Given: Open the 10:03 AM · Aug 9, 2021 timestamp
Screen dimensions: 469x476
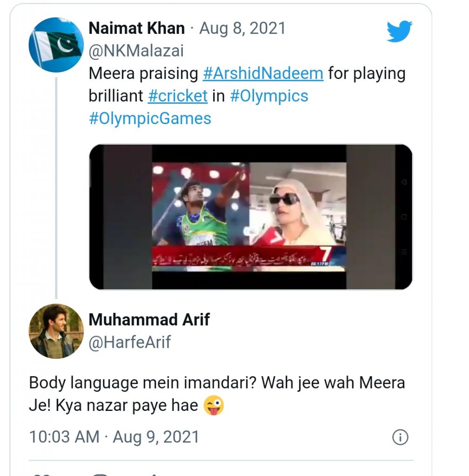Looking at the screenshot, I should point(114,437).
